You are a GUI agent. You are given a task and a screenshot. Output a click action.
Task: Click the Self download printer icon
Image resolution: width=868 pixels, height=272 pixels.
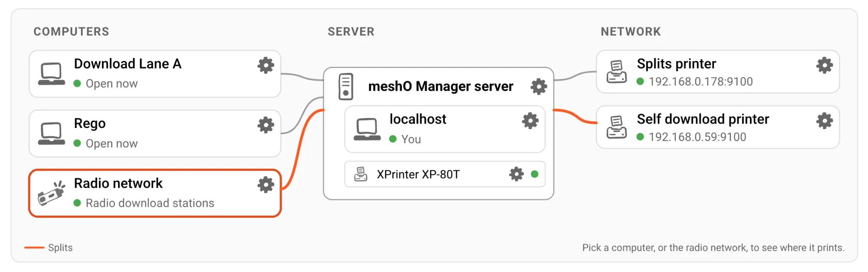tap(616, 127)
